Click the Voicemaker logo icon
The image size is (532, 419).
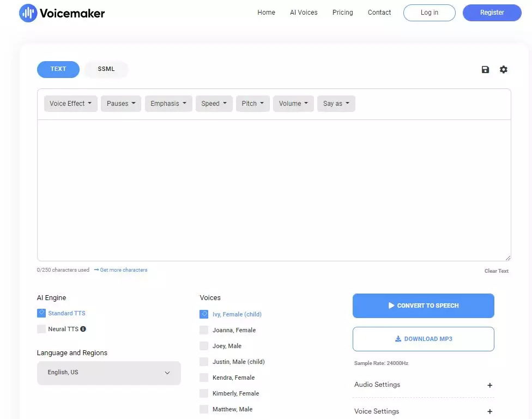coord(28,13)
